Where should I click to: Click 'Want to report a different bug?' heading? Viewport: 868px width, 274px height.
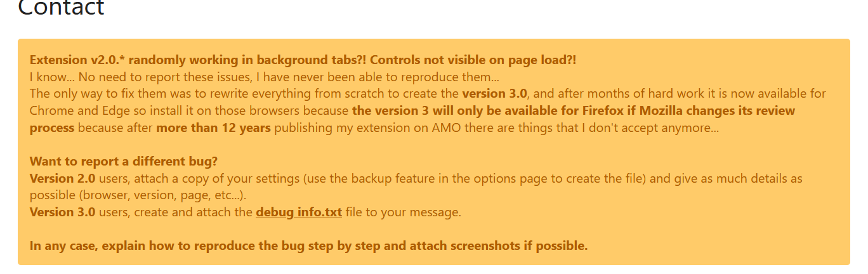point(124,161)
